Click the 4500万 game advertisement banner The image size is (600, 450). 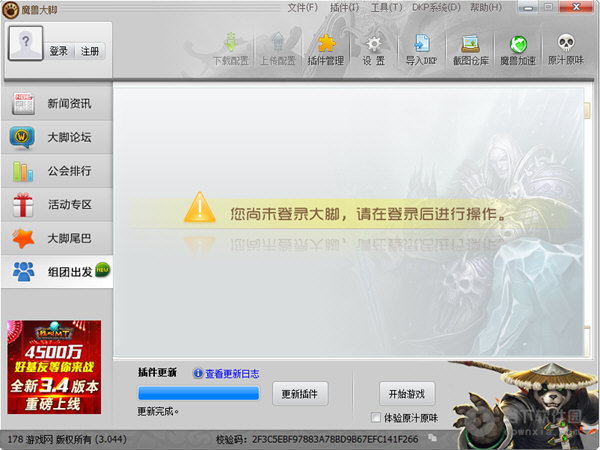[54, 367]
